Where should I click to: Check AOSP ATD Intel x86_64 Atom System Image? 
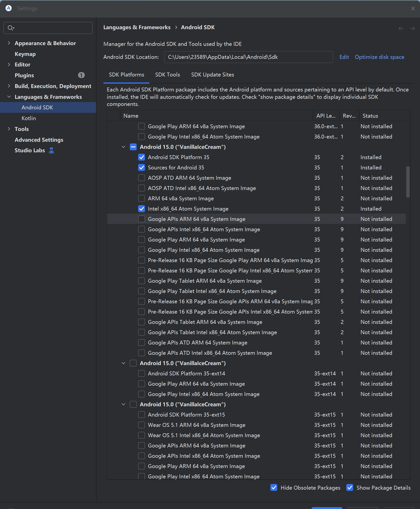[x=142, y=188]
